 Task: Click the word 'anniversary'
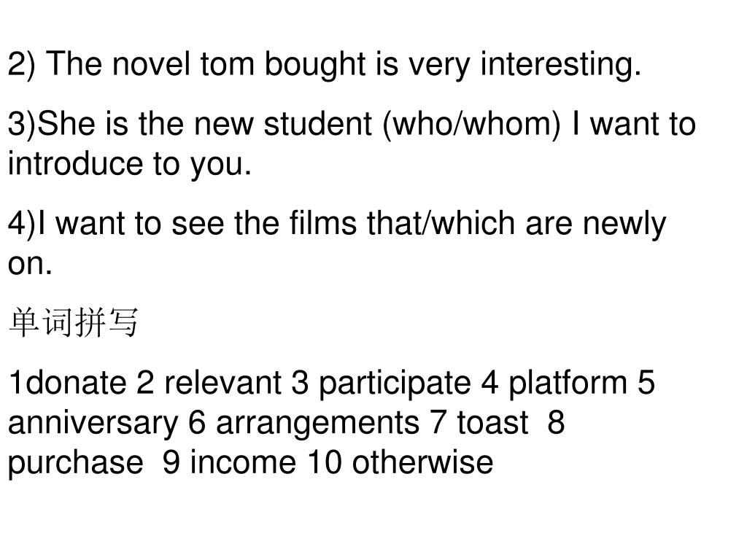93,424
